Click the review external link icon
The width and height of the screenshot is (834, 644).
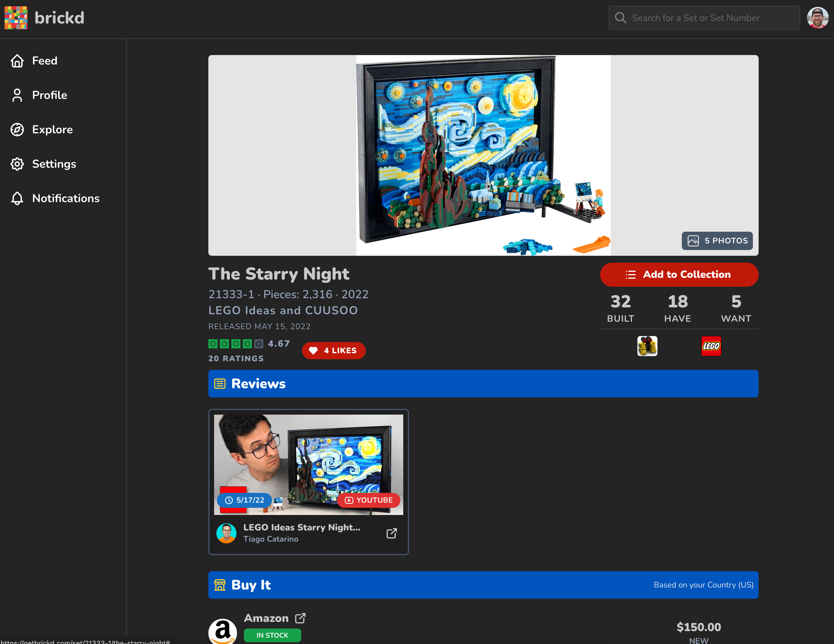coord(391,533)
